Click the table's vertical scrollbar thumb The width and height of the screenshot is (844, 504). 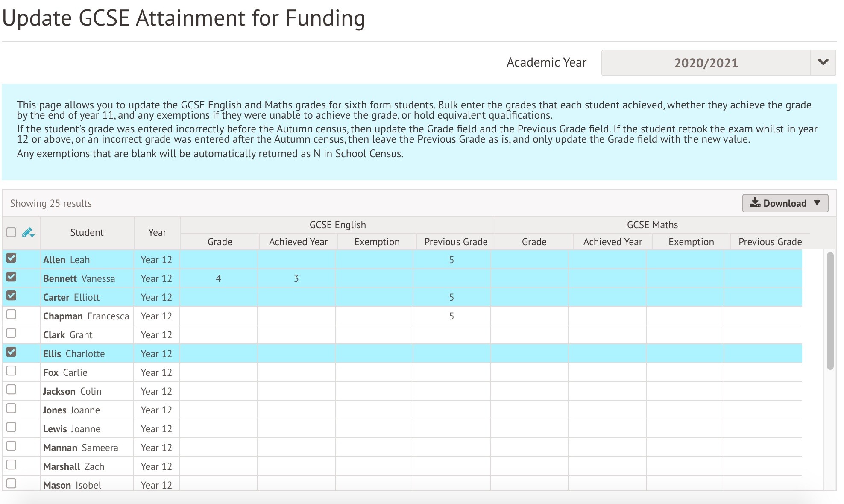(830, 311)
